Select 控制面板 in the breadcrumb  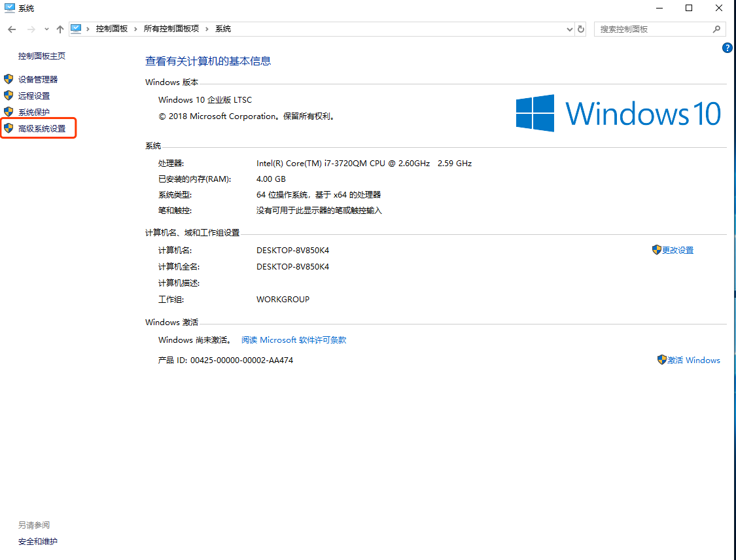point(111,29)
